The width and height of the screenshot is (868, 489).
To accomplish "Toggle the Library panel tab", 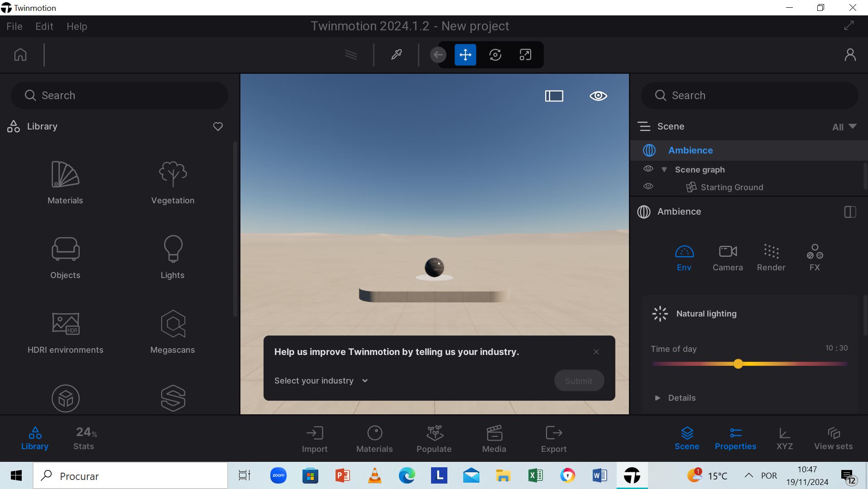I will tap(35, 438).
